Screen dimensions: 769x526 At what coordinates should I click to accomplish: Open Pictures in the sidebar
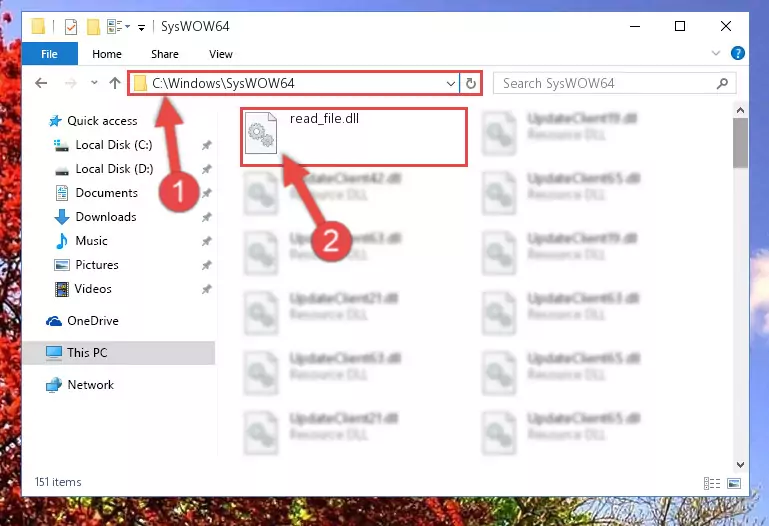point(97,265)
